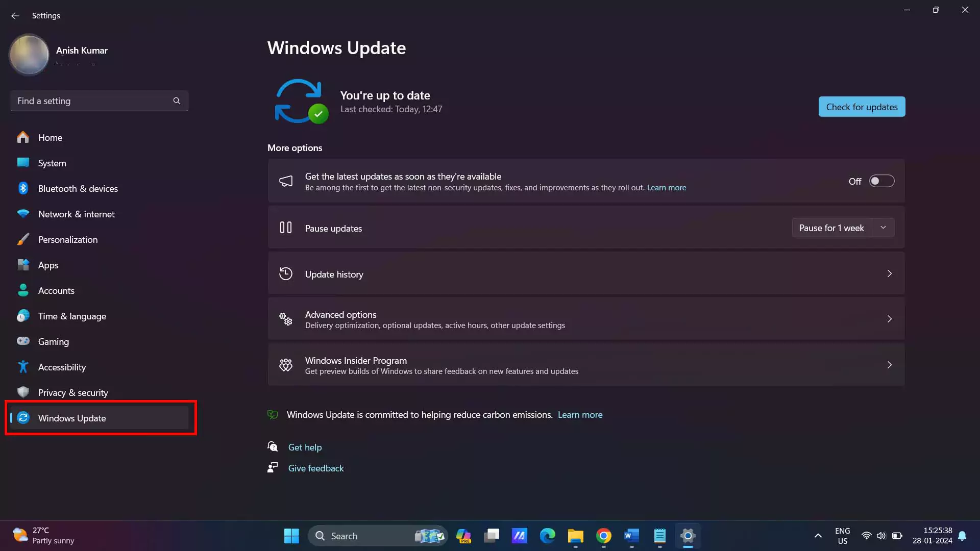Click the Windows Update icon in sidebar
Image resolution: width=980 pixels, height=551 pixels.
(23, 418)
